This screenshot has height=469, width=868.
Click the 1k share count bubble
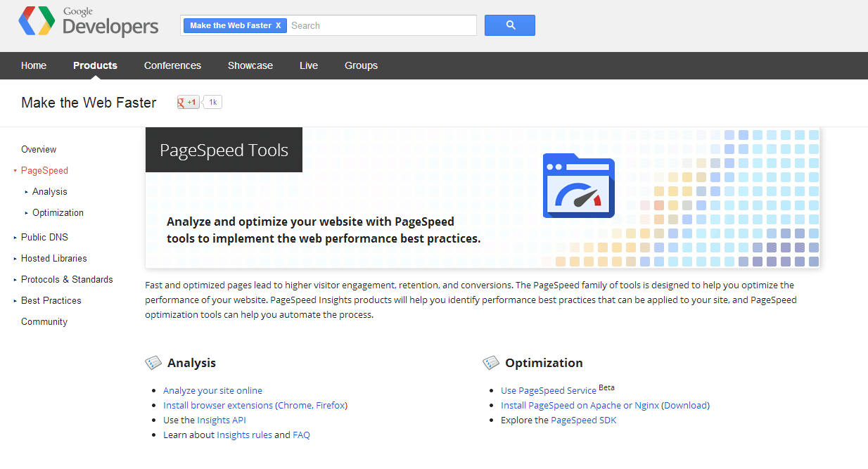[212, 103]
